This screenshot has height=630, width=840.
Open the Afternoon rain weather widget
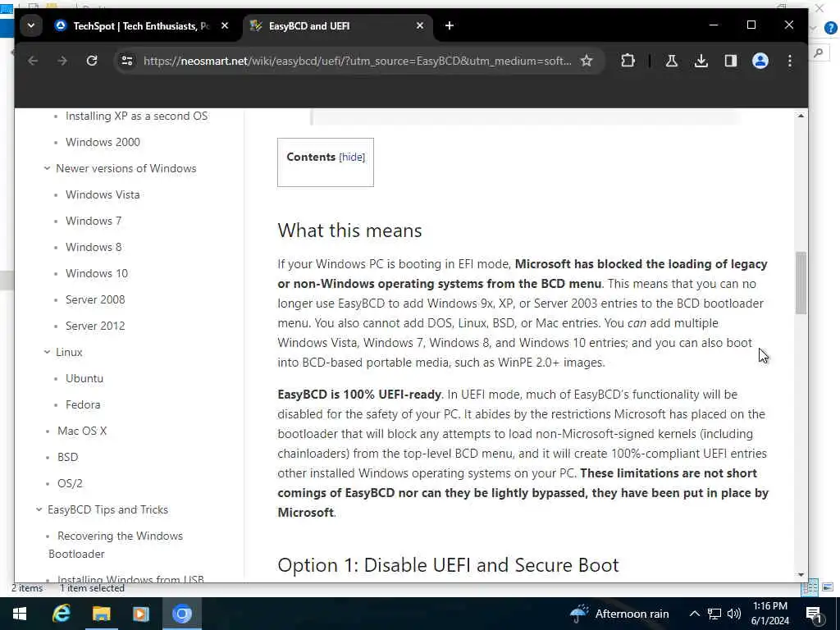point(619,614)
